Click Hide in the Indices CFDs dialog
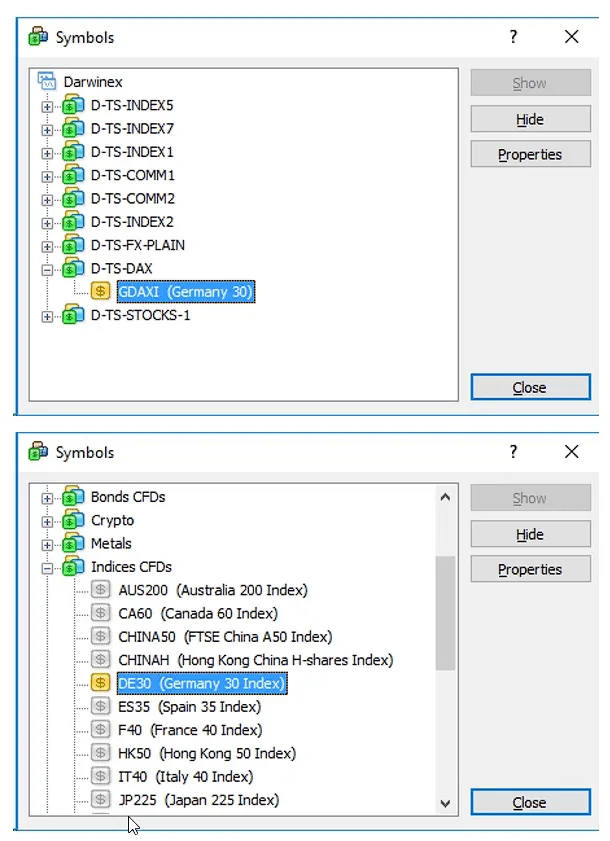The width and height of the screenshot is (610, 841). click(531, 534)
